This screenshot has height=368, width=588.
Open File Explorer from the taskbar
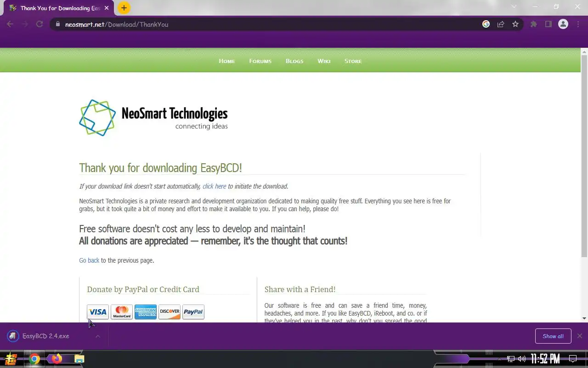point(79,359)
